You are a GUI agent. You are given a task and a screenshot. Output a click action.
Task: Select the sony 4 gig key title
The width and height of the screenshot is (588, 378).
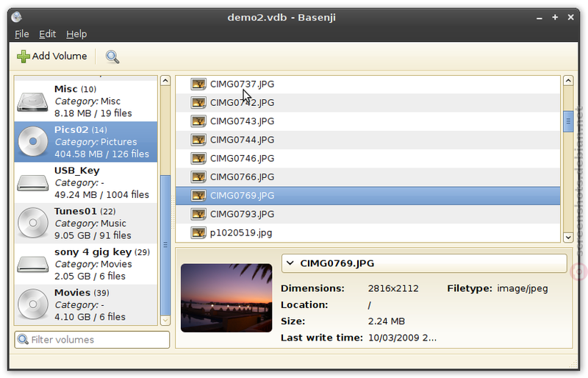[93, 252]
